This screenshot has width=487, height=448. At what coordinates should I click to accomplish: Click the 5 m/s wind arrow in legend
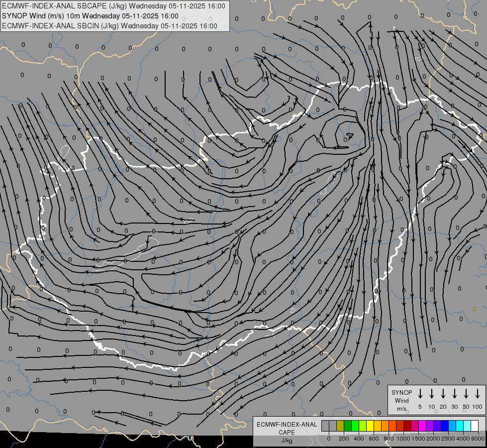420,394
